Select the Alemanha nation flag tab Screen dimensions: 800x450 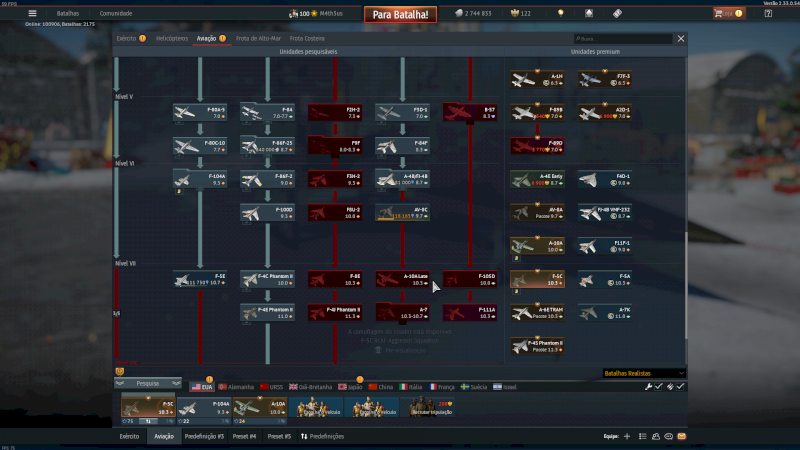point(237,386)
